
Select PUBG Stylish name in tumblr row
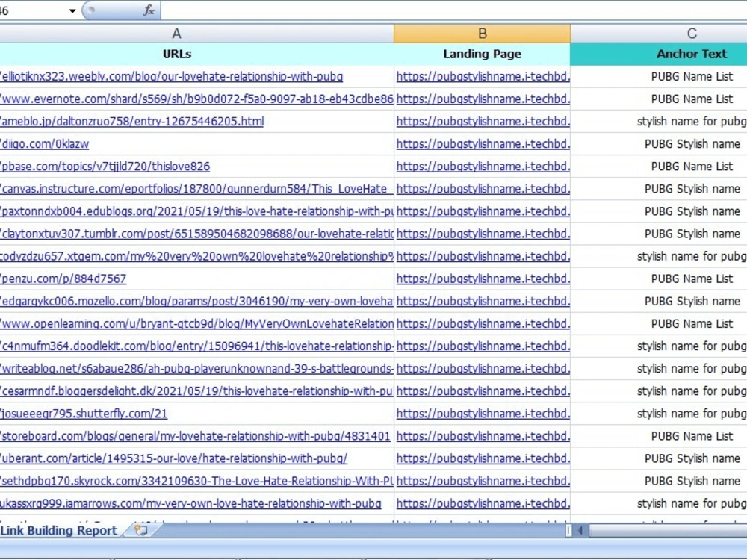692,234
